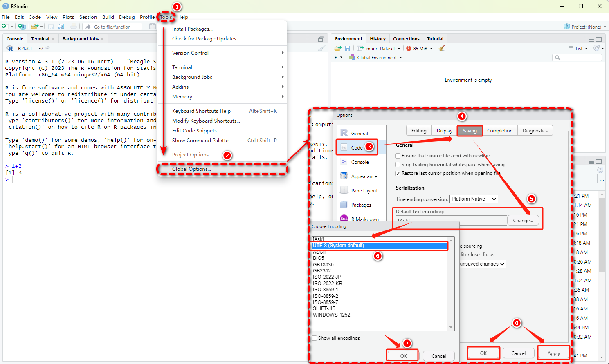This screenshot has width=609, height=364.
Task: Select 'UTF-8 (System default)' encoding
Action: 380,246
